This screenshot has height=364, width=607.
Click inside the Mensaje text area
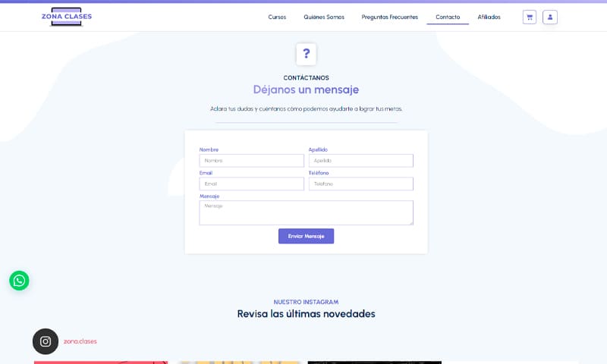307,213
